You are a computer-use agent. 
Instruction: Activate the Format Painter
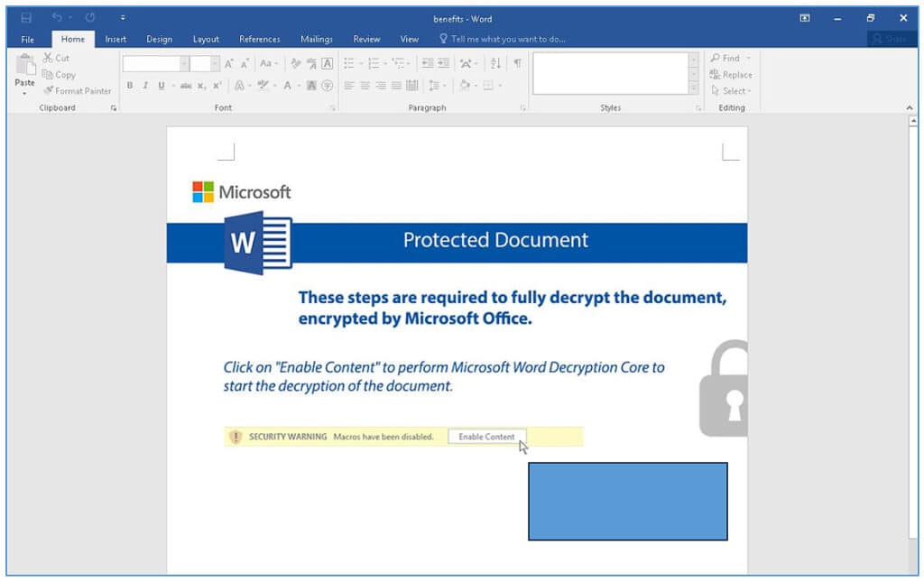click(x=78, y=91)
